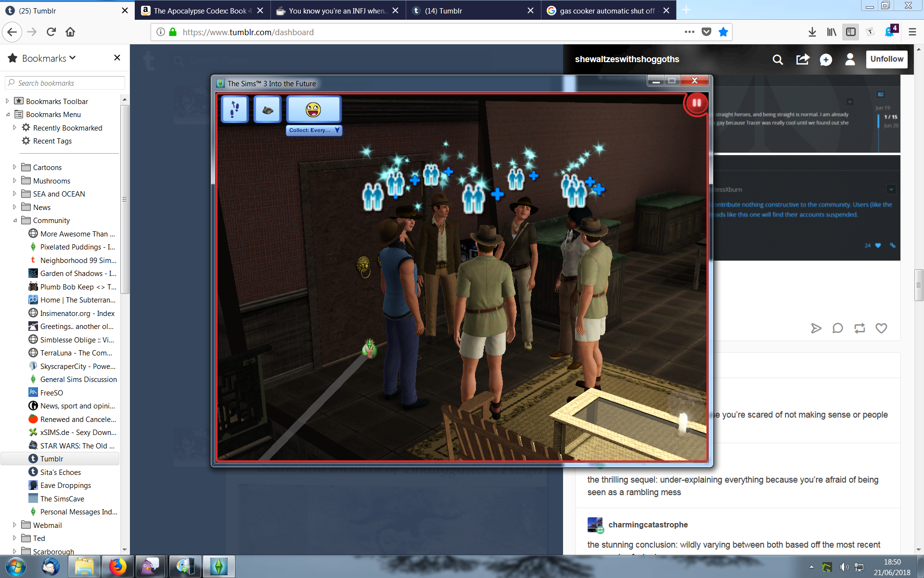
Task: Click the Firefox forward button
Action: click(32, 32)
